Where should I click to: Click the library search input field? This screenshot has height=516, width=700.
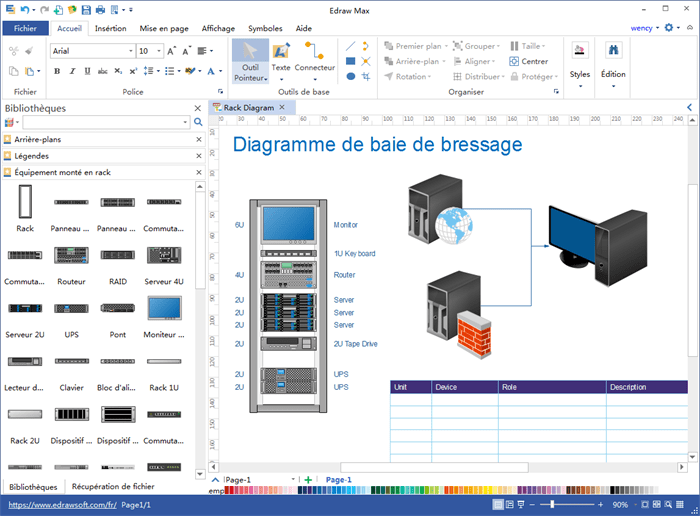click(x=106, y=122)
